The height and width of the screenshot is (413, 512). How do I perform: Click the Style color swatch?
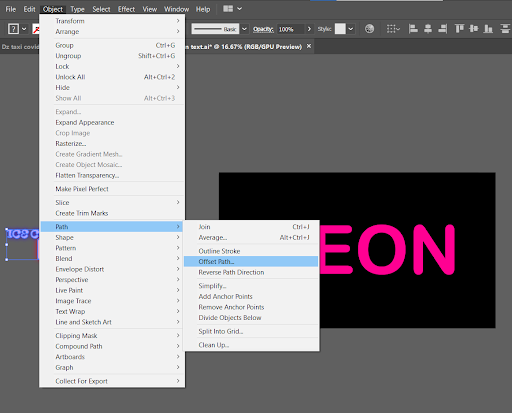[x=340, y=29]
